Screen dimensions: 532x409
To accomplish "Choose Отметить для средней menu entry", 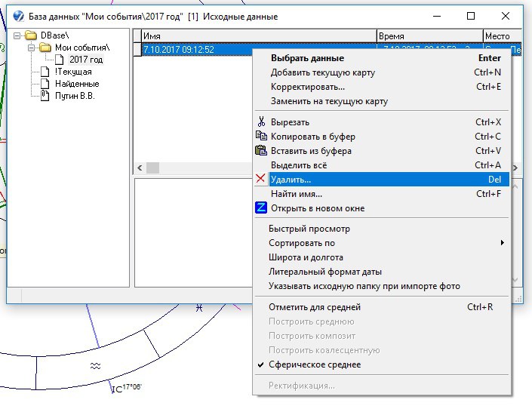I will 382,307.
